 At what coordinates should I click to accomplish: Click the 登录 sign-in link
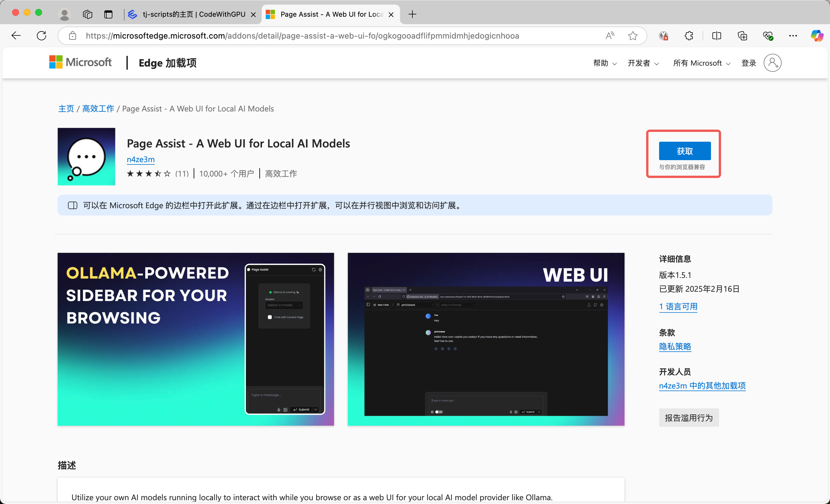pos(748,63)
